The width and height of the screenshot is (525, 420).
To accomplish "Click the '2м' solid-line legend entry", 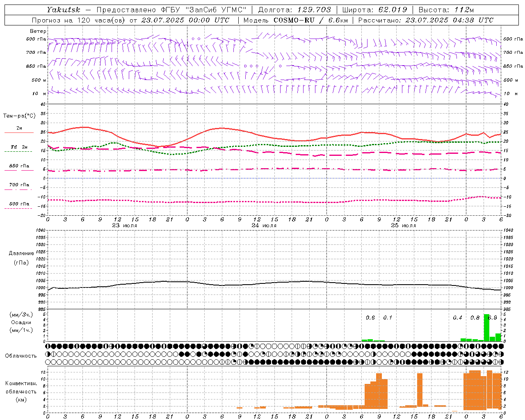I will pos(19,128).
